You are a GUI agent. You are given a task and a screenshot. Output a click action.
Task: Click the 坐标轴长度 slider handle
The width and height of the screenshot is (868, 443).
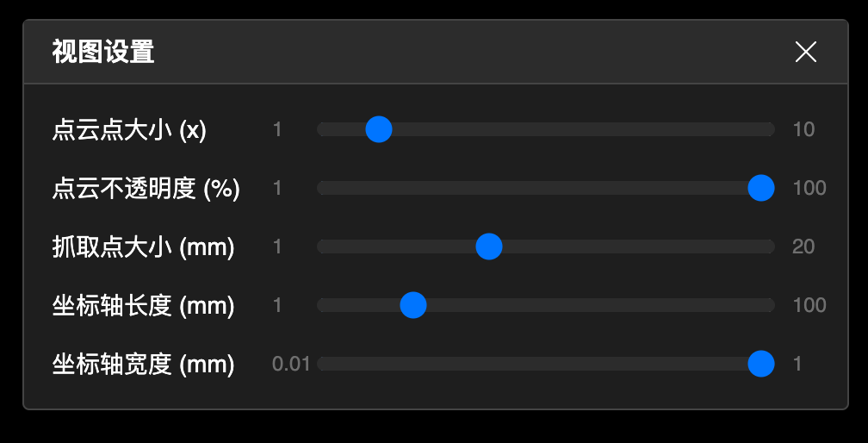(413, 305)
